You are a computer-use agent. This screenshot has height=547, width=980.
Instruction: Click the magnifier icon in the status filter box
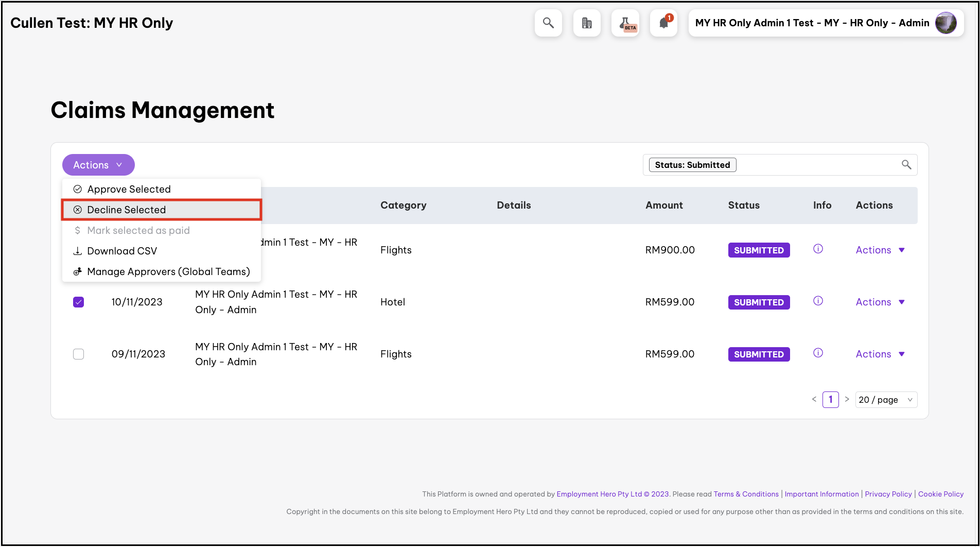(906, 165)
